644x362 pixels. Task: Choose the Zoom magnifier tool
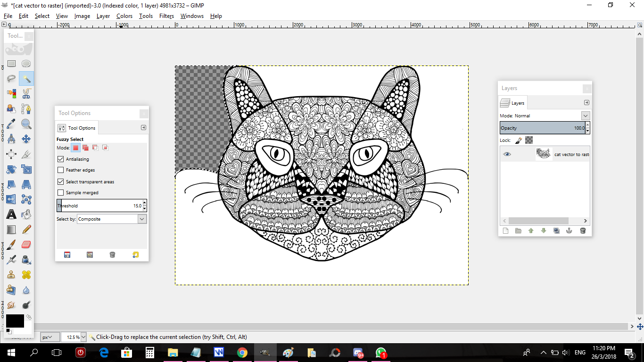click(x=26, y=124)
